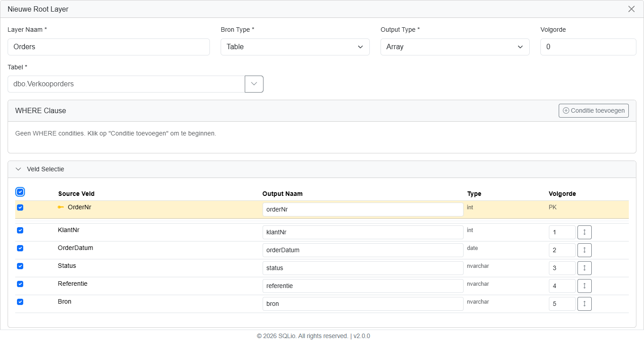Click reorder arrow icon for KlantNr row
Image resolution: width=644 pixels, height=343 pixels.
(584, 233)
